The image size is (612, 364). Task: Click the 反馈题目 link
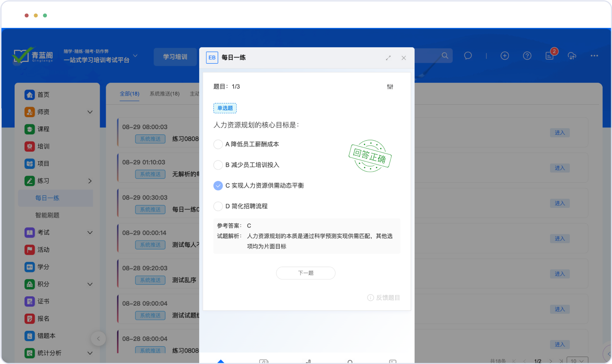point(384,298)
